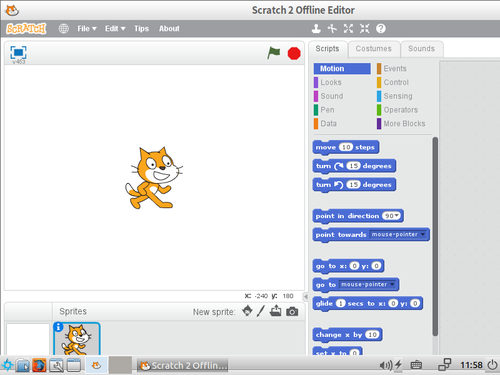Click degrees field in turn clockwise block

point(353,166)
